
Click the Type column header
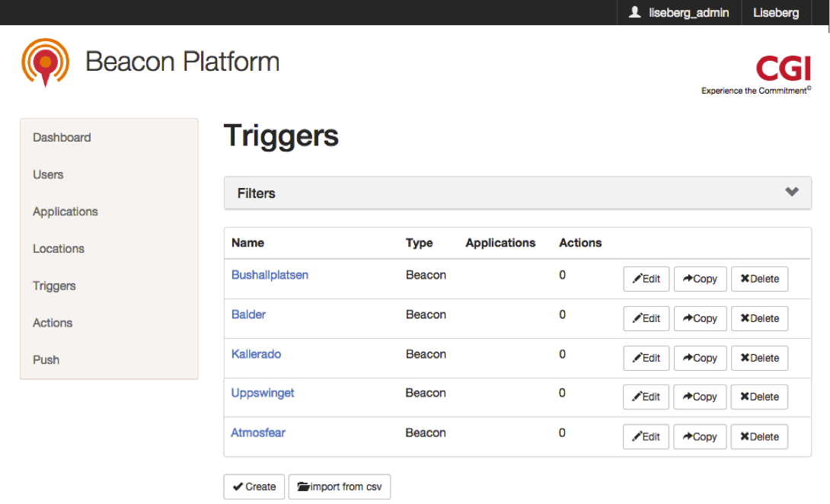(420, 243)
